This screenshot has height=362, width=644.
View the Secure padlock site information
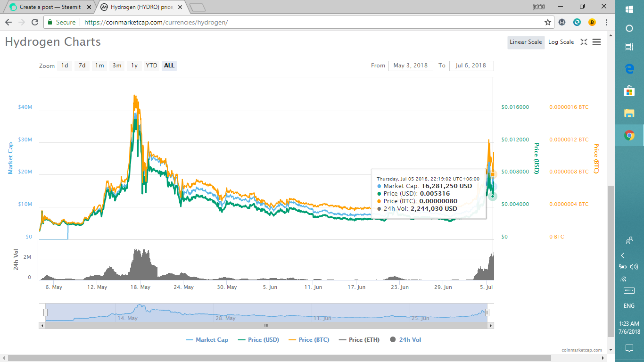pos(62,22)
